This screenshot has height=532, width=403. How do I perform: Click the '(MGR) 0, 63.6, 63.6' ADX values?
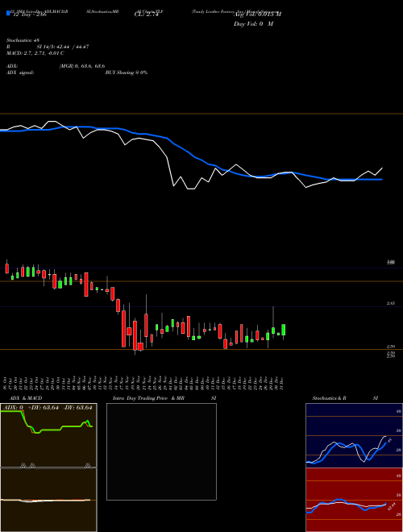[82, 66]
